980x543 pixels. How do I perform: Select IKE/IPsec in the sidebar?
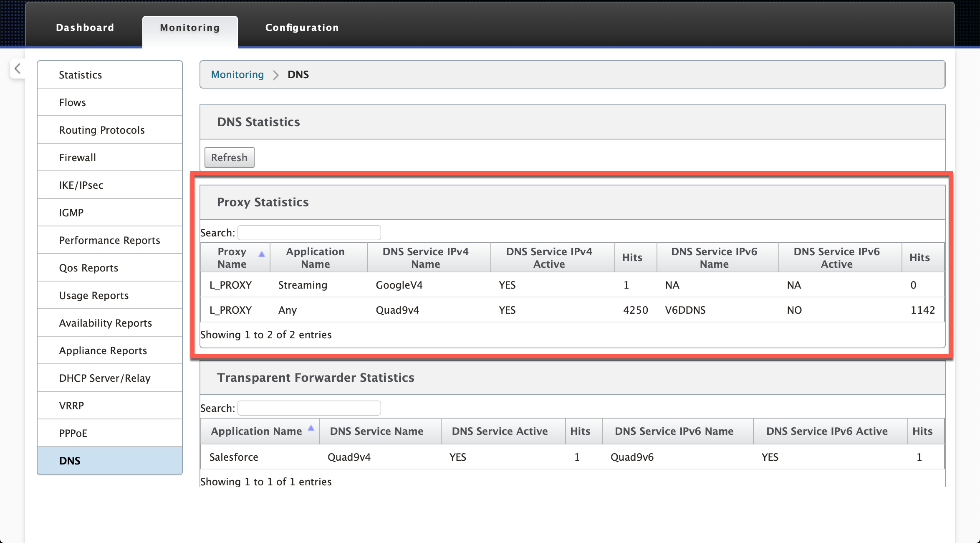tap(110, 185)
